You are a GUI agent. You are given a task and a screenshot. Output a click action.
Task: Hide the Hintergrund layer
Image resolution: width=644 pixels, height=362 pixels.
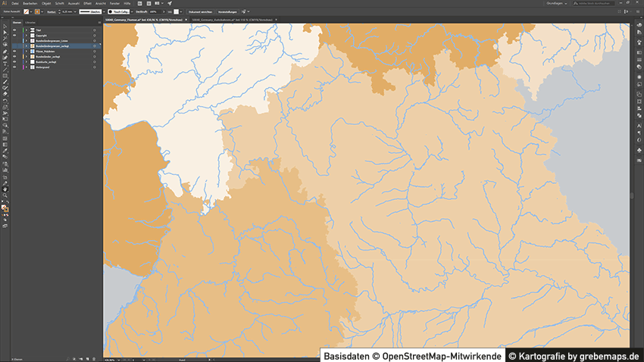click(14, 67)
